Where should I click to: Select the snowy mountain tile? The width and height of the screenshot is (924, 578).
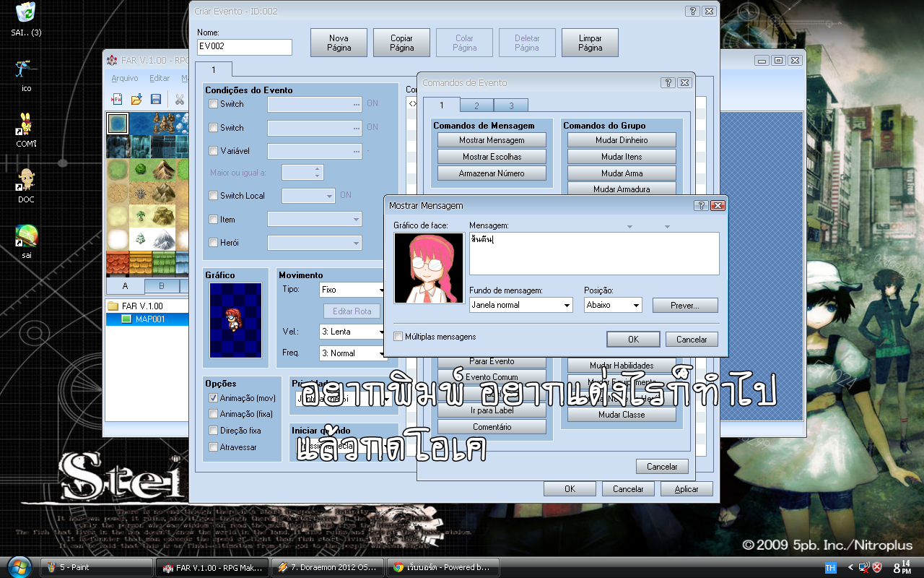(x=163, y=239)
